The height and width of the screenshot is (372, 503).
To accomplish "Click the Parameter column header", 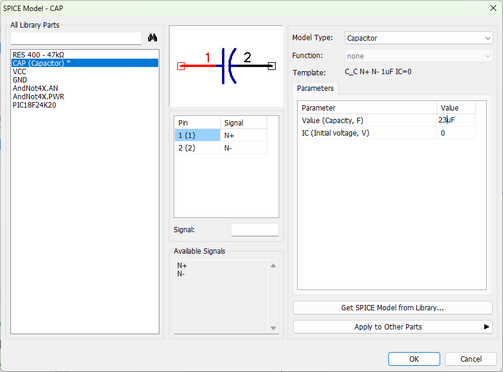I will pos(367,108).
